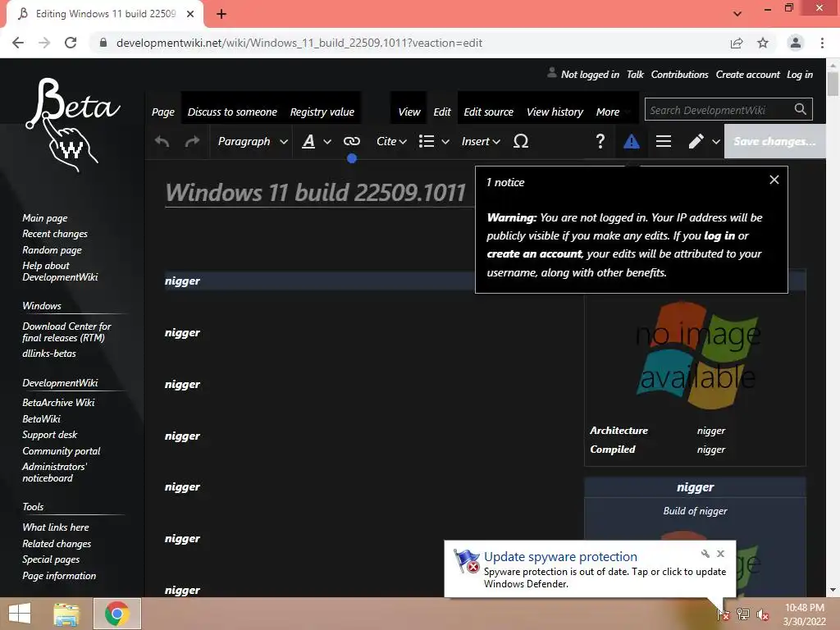This screenshot has width=840, height=630.
Task: Click the browser back arrow
Action: 18,43
